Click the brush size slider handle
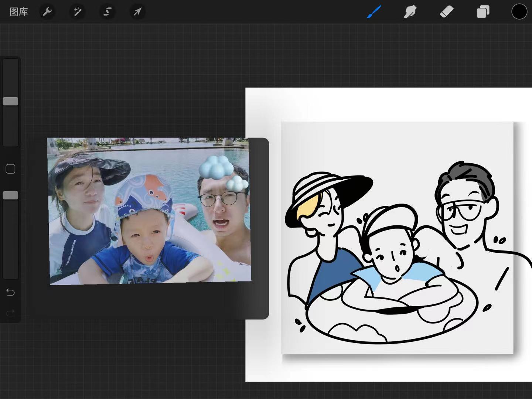 coord(10,101)
